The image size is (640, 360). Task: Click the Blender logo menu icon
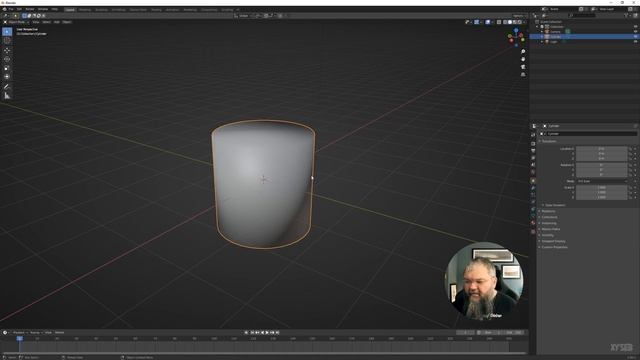point(4,9)
